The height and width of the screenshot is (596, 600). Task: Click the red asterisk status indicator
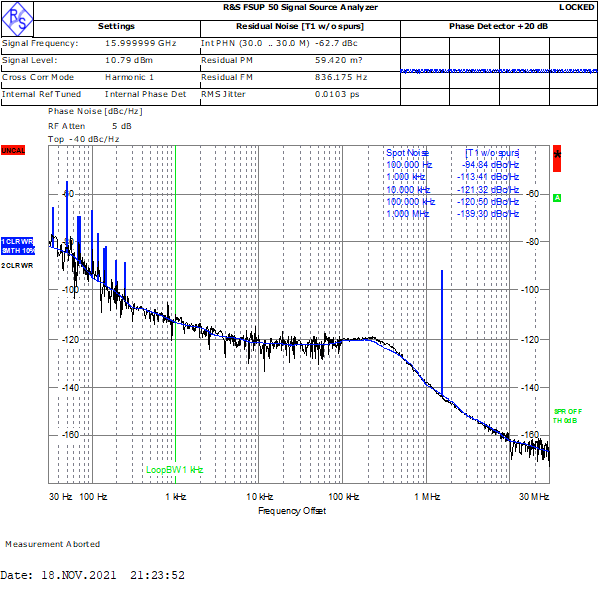557,153
